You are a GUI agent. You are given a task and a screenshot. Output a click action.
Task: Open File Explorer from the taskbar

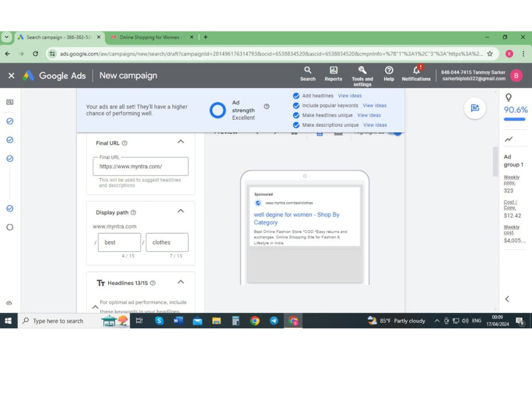[x=217, y=321]
